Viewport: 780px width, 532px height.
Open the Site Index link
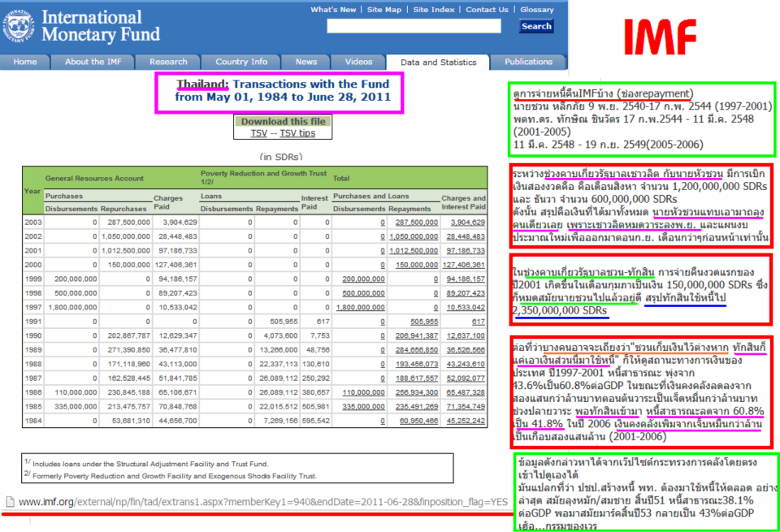(434, 10)
